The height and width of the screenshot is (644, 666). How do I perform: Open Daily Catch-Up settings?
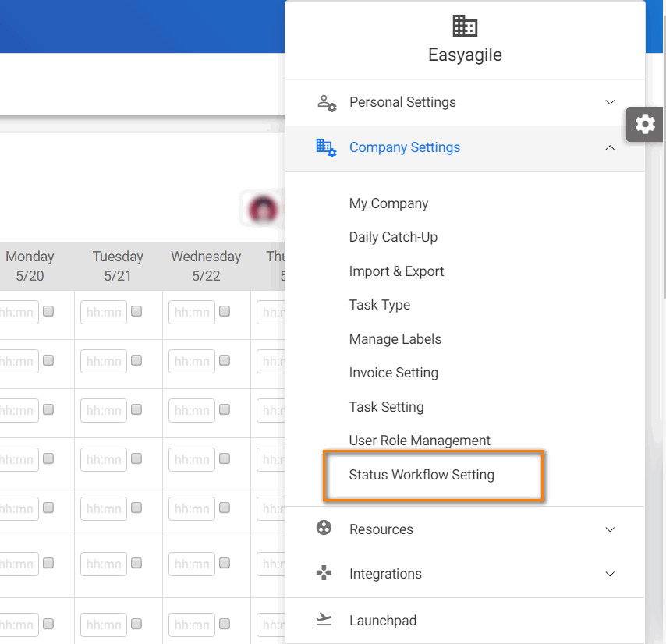click(x=393, y=237)
